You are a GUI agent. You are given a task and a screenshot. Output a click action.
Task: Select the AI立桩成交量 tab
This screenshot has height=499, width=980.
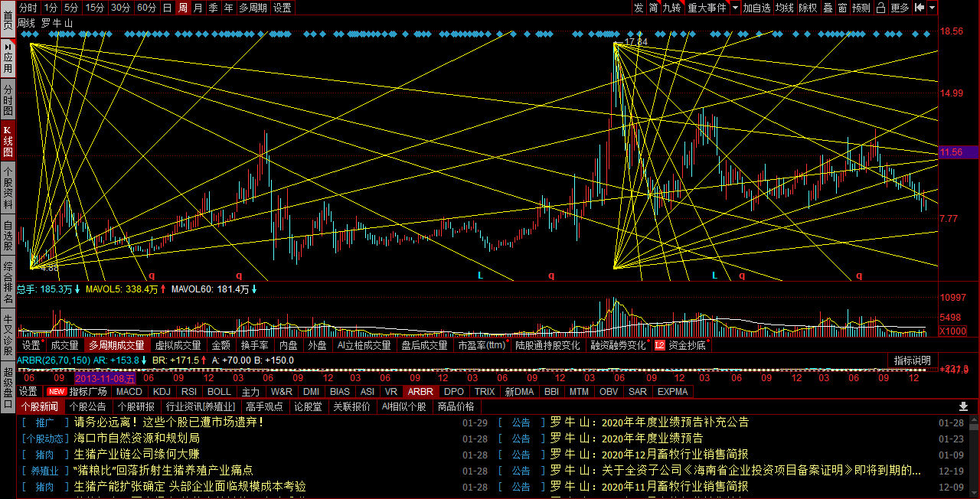click(364, 345)
